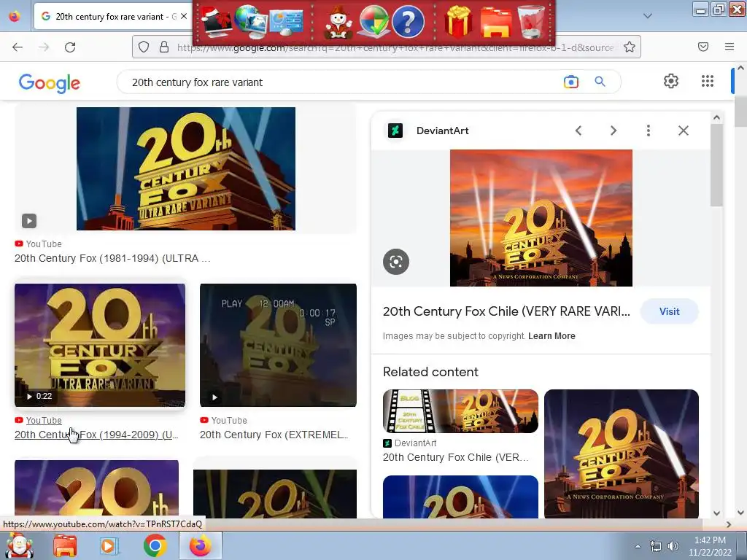Open the 20th Century Fox (EXTREMEL... link
This screenshot has width=747, height=560.
pos(274,435)
